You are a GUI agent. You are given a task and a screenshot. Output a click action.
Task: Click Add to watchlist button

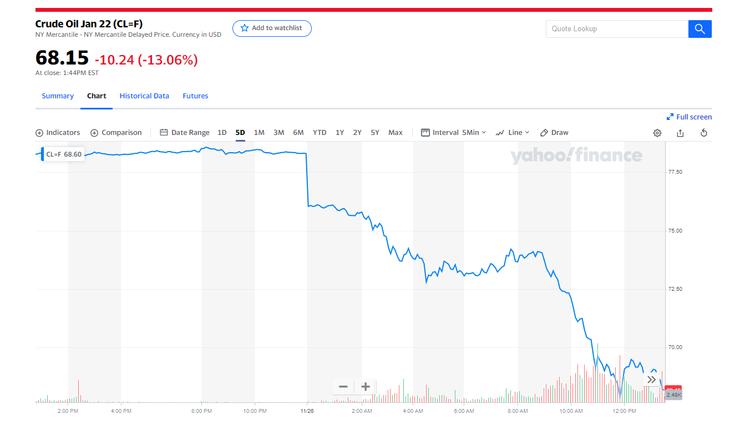tap(272, 29)
